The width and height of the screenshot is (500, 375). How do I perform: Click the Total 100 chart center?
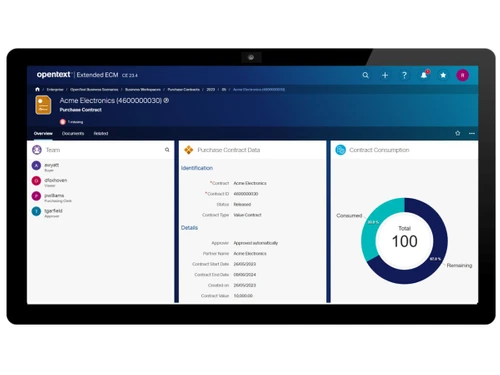pyautogui.click(x=404, y=241)
